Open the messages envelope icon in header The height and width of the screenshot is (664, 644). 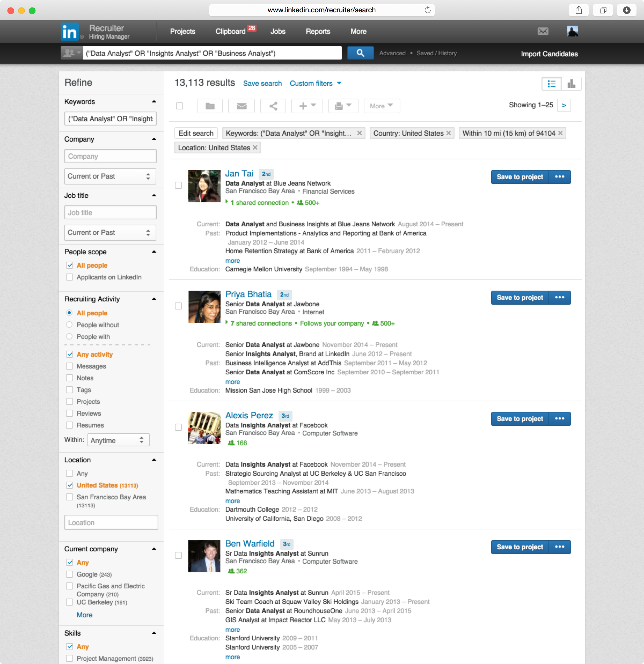click(543, 31)
